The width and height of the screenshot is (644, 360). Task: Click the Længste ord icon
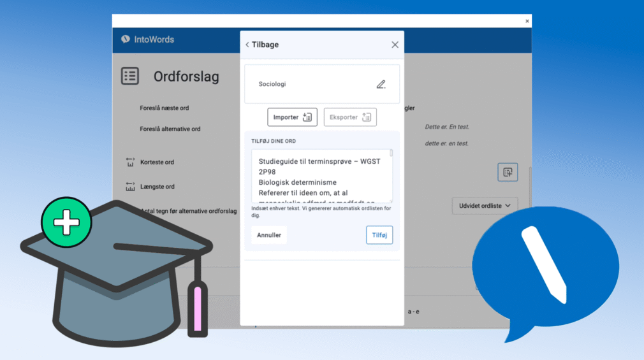coord(130,187)
